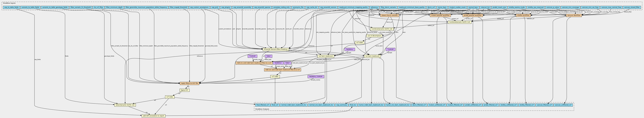Click readcount_minimum_mapping_quality input node
The image size is (644, 118).
tap(353, 7)
